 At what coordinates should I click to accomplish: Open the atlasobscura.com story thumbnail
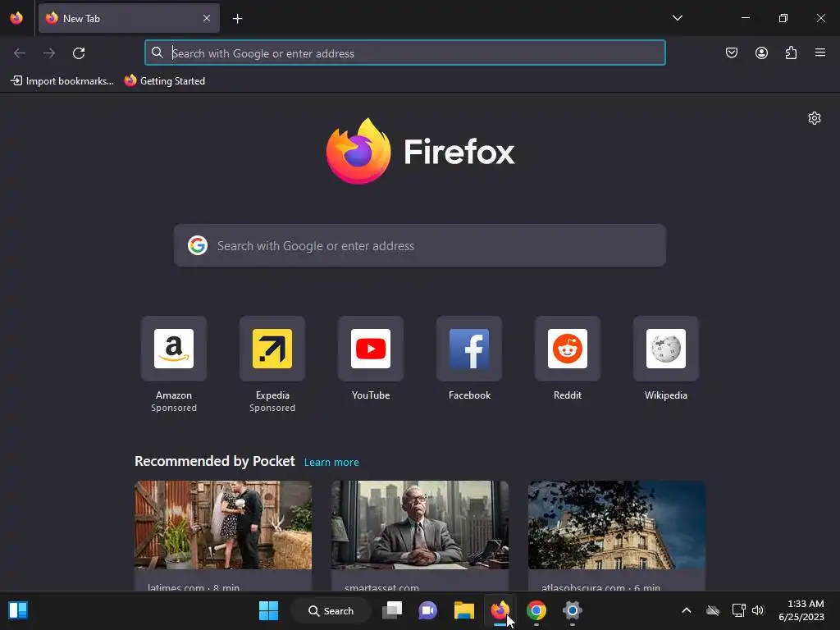tap(617, 525)
